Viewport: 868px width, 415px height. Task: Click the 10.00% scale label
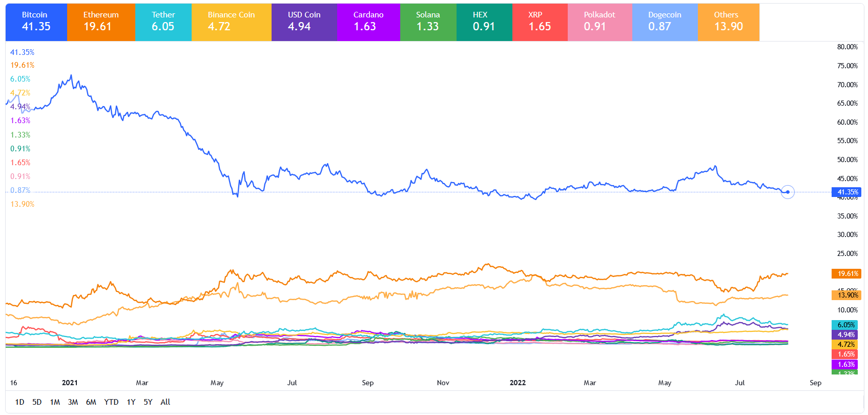tap(848, 310)
